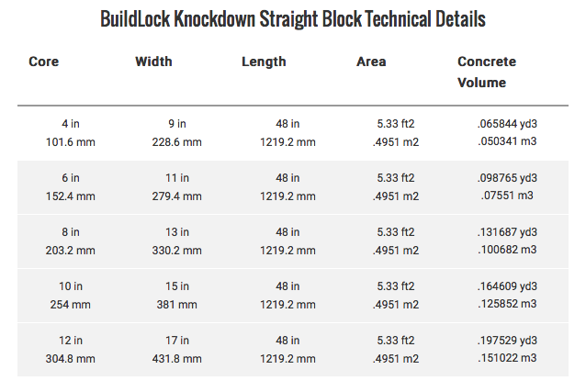Select the Concrete Volume column header

tap(487, 72)
